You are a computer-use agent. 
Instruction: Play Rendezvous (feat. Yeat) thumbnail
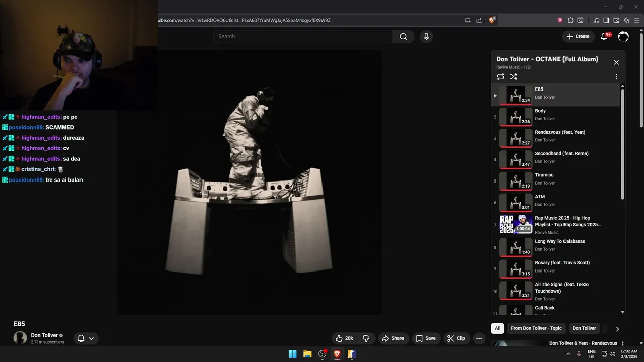pos(515,138)
